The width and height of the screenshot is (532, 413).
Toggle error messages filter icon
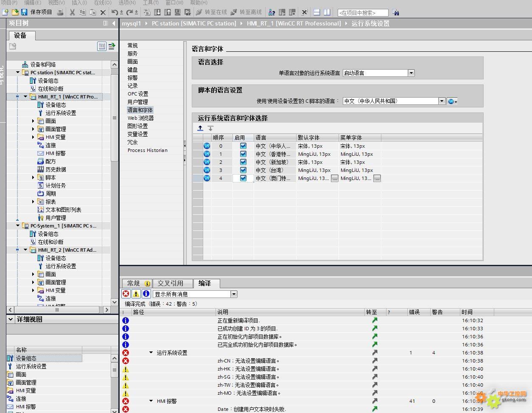click(x=126, y=294)
